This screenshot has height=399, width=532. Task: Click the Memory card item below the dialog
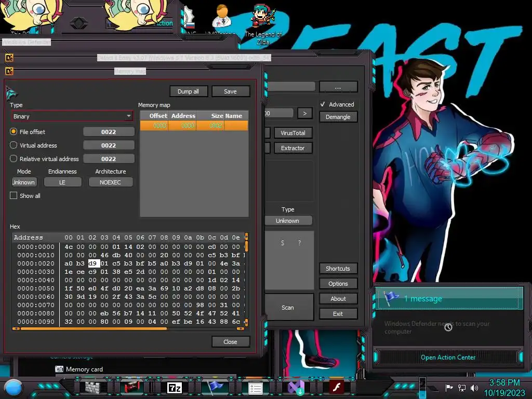[x=79, y=369]
